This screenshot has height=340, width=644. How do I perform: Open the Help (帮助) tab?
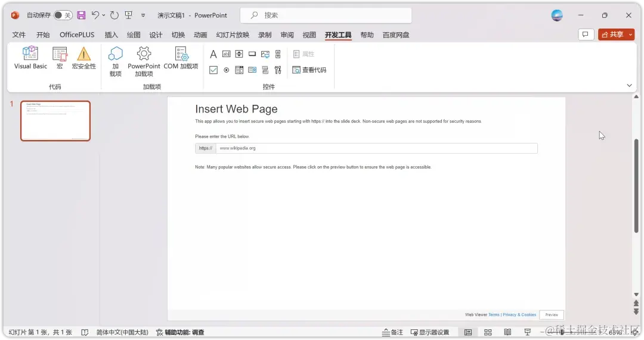(x=367, y=35)
